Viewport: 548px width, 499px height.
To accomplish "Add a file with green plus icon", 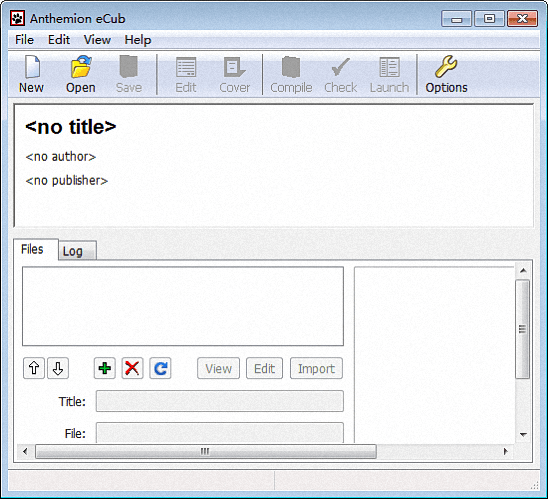I will click(x=104, y=368).
